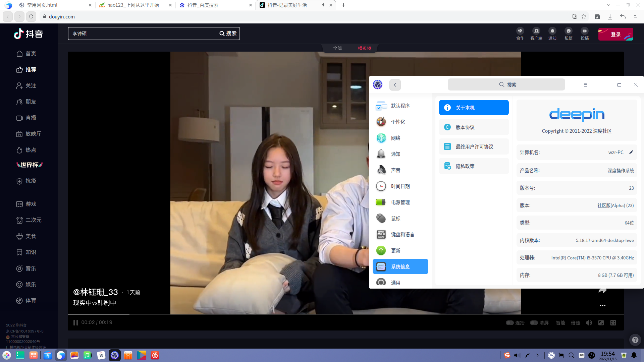This screenshot has width=644, height=362.
Task: Switch to the 横视频 tab
Action: [x=364, y=48]
